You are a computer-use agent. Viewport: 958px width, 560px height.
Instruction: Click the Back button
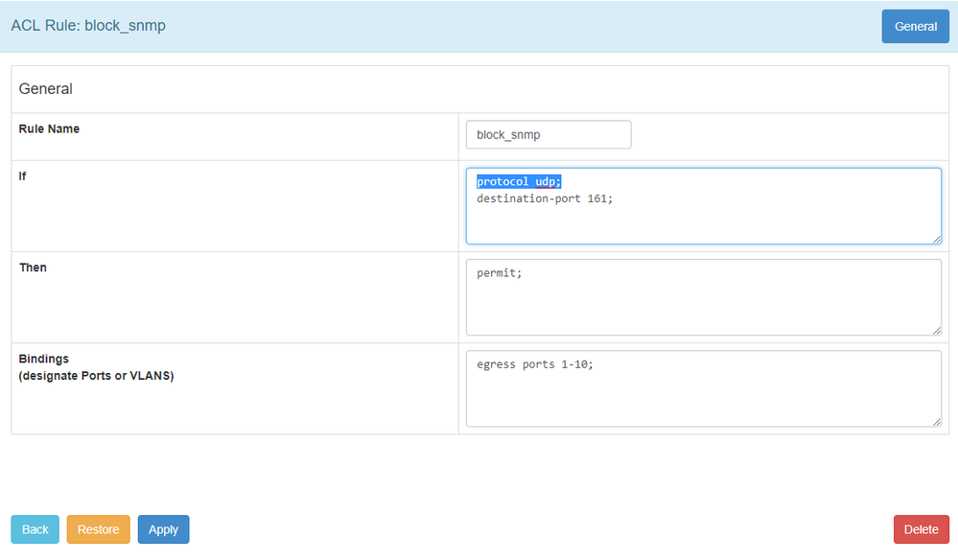(35, 529)
